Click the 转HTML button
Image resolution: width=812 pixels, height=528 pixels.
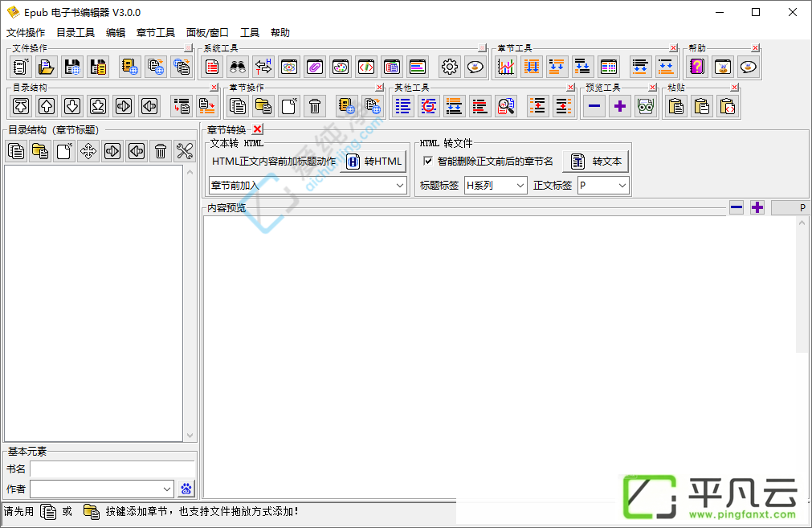(373, 162)
